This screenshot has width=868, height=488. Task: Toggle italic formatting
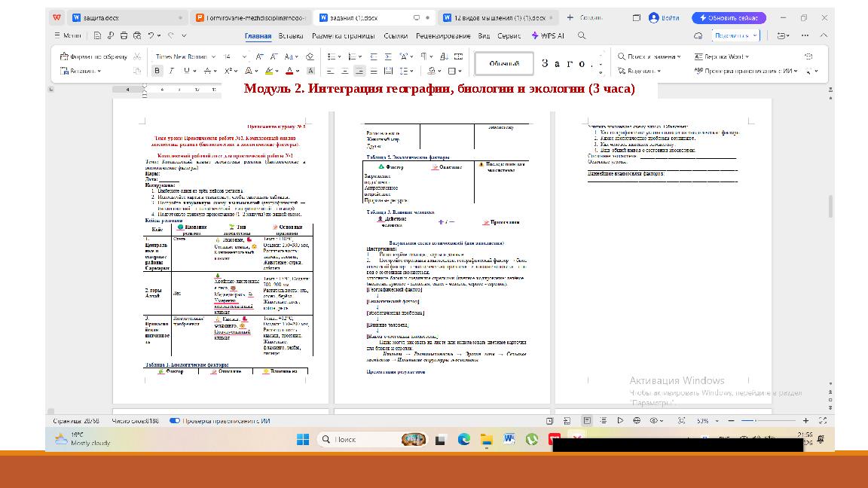[x=171, y=69]
